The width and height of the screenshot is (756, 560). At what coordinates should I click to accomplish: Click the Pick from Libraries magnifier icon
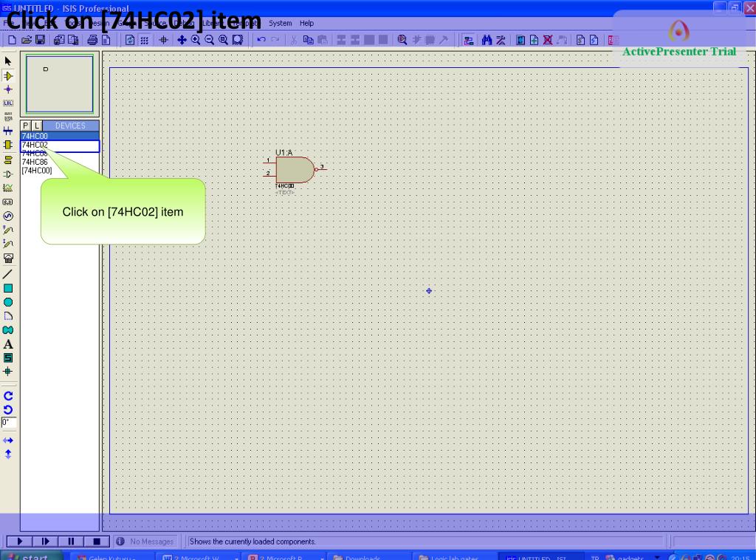tap(402, 40)
